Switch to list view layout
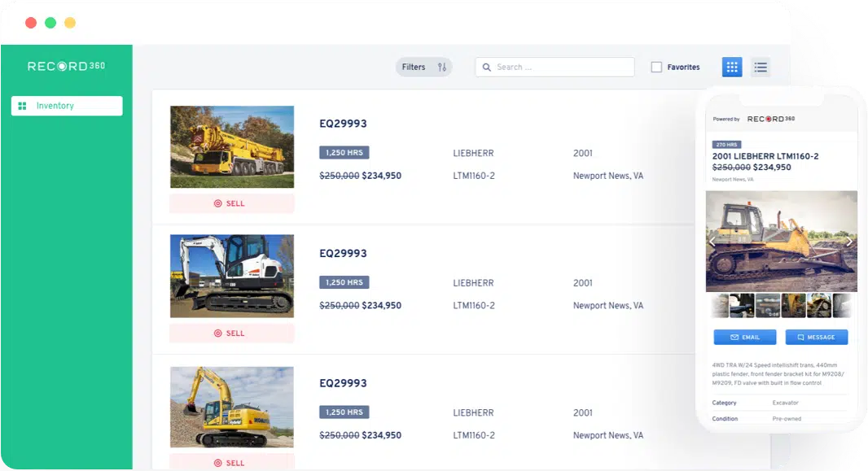This screenshot has width=868, height=471. point(760,68)
